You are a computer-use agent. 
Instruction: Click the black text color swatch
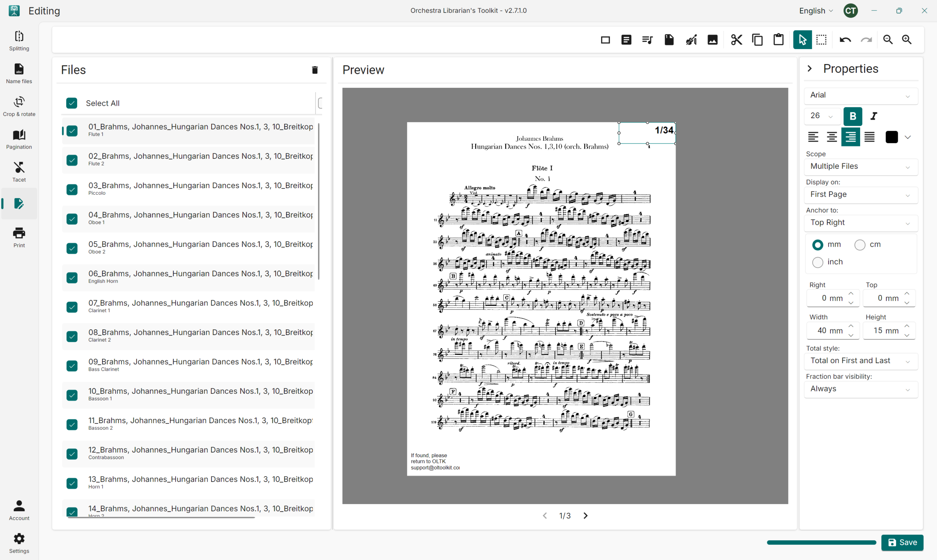(892, 137)
